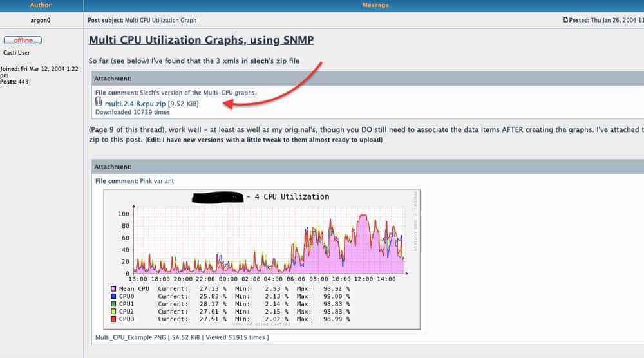Click the blue CPU0 legend square
The width and height of the screenshot is (644, 358).
113,296
